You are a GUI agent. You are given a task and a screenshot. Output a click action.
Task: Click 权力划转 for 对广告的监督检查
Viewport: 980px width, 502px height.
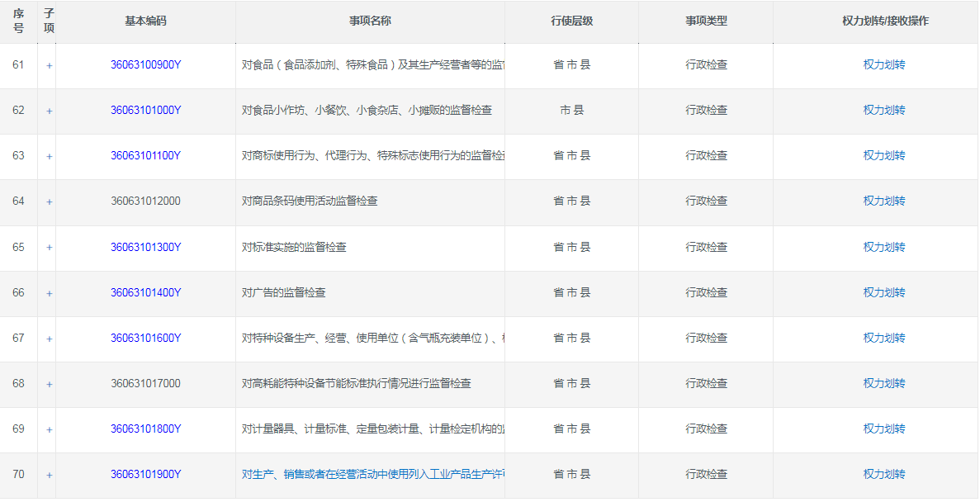pyautogui.click(x=884, y=292)
